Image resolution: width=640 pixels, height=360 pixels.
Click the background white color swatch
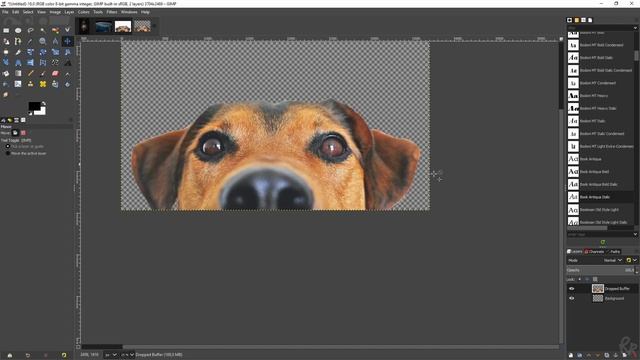coord(41,111)
